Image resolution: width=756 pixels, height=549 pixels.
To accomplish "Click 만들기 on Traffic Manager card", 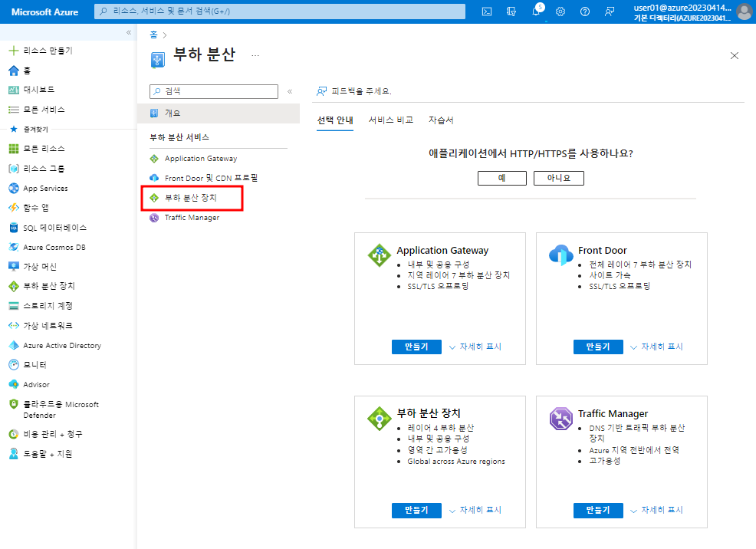I will pos(598,510).
